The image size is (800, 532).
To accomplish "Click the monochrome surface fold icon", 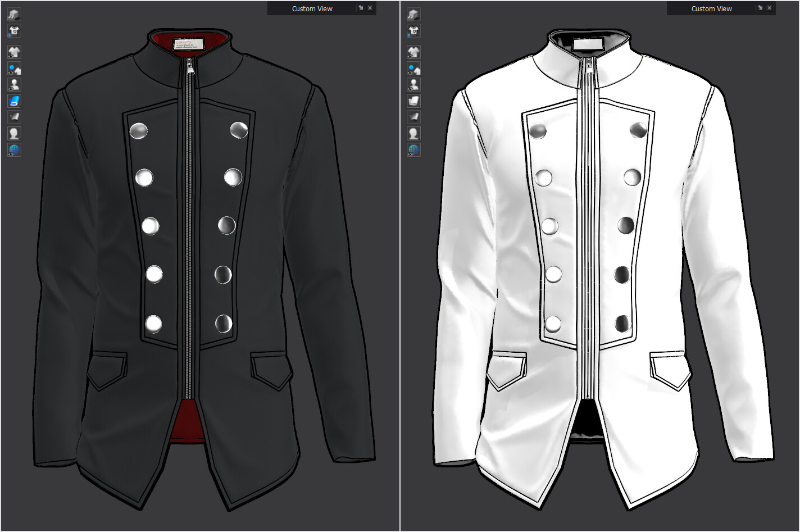I will pyautogui.click(x=14, y=116).
